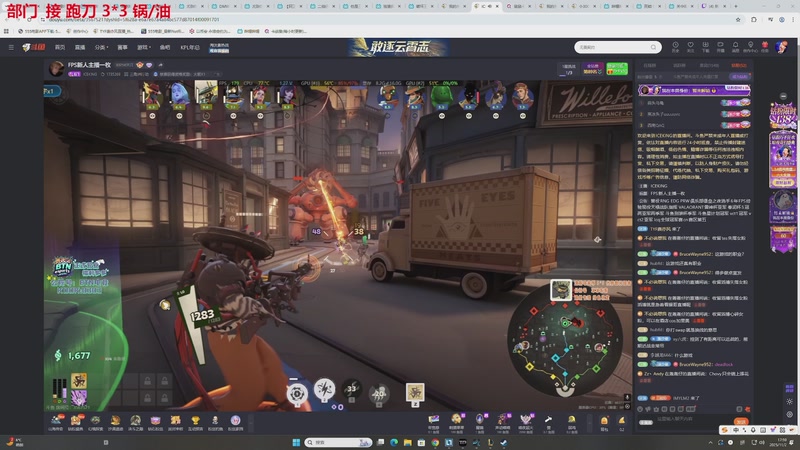Toggle the brightness sun icon on the right sidebar
This screenshot has height=450, width=800.
click(x=790, y=402)
